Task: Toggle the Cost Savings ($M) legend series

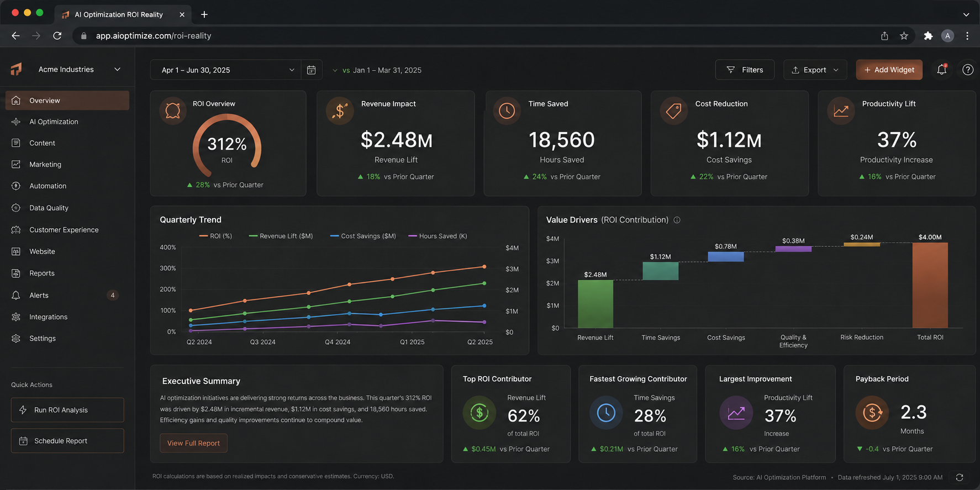Action: click(363, 236)
